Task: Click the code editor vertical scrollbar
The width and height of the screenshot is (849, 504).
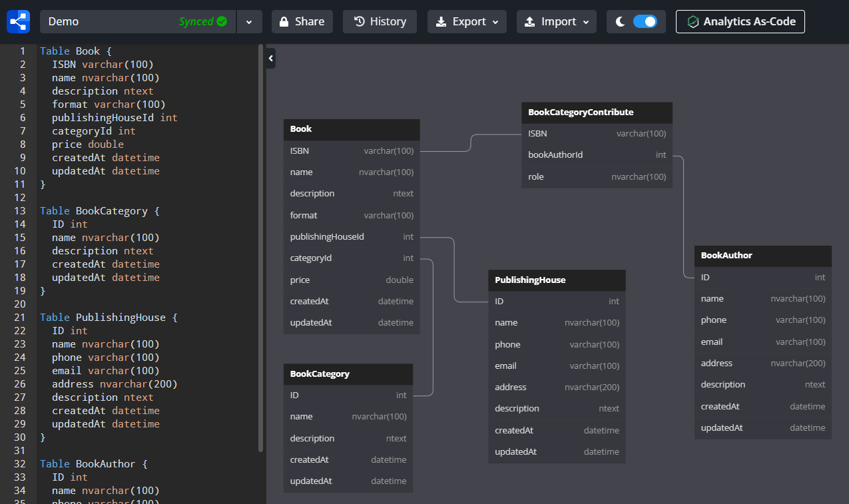Action: 260,246
